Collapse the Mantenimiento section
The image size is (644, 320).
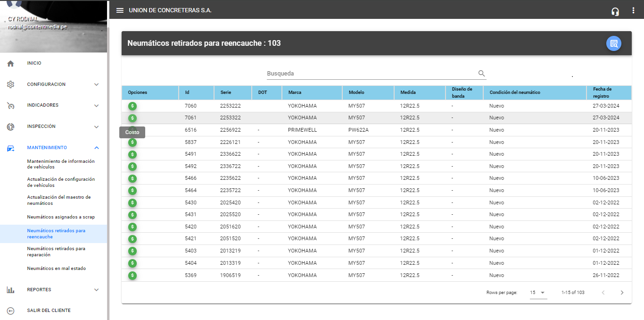tap(96, 148)
